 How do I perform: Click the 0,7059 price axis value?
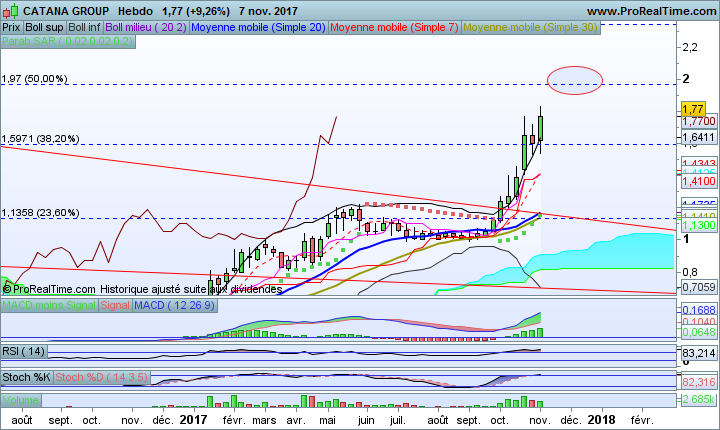698,288
